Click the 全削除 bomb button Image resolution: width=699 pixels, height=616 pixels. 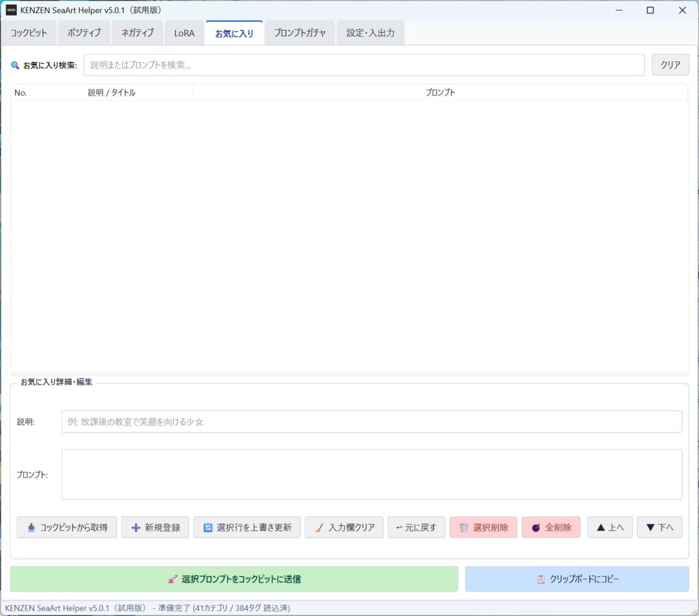551,527
